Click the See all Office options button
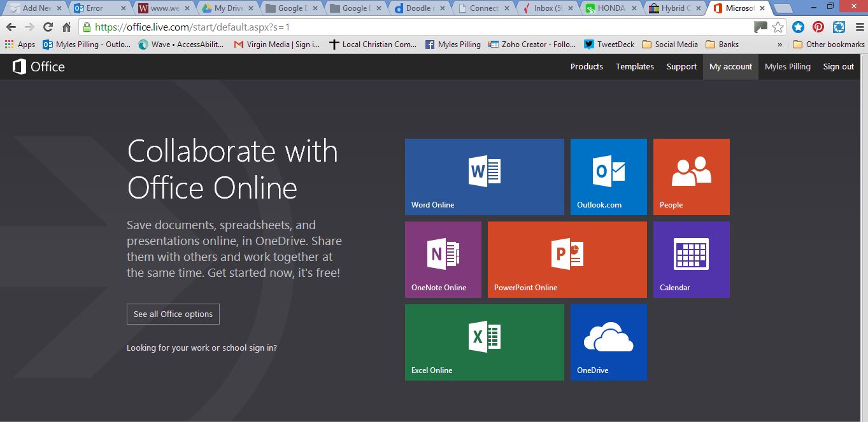 173,314
